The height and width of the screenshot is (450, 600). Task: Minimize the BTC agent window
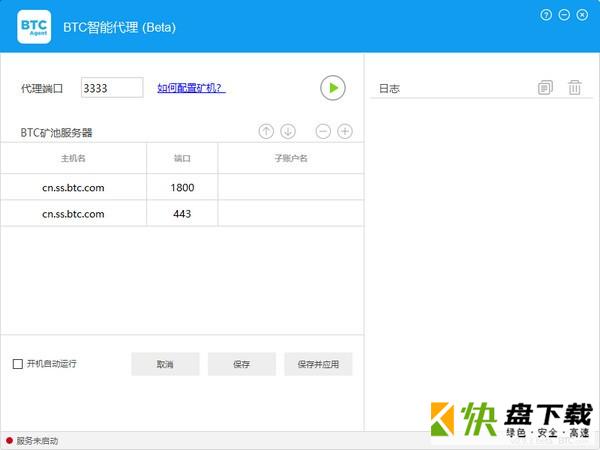564,15
